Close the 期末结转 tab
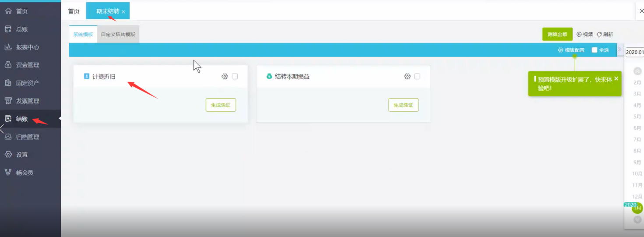This screenshot has width=644, height=237. point(123,12)
